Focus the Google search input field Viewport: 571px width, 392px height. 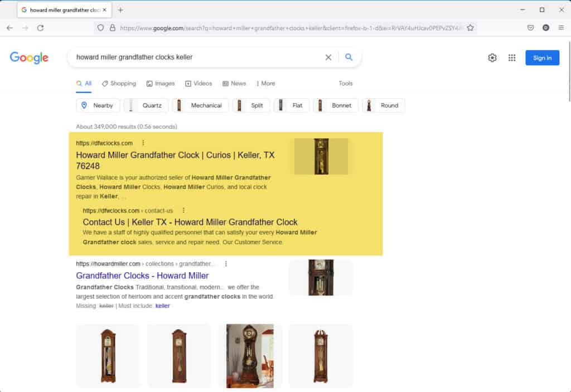coord(197,57)
